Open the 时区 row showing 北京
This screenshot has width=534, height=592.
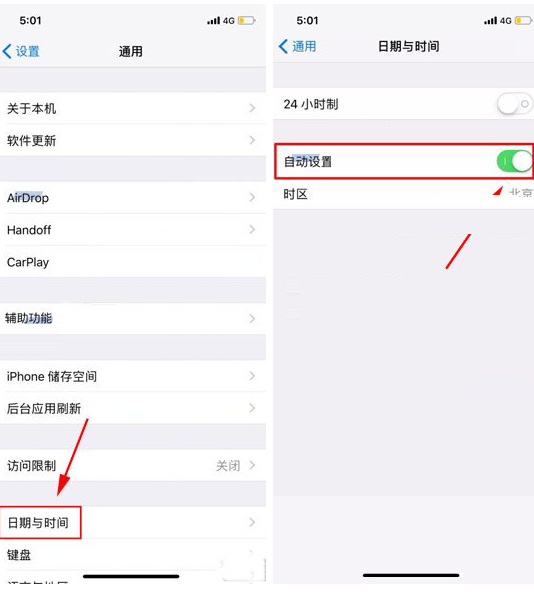pyautogui.click(x=403, y=194)
